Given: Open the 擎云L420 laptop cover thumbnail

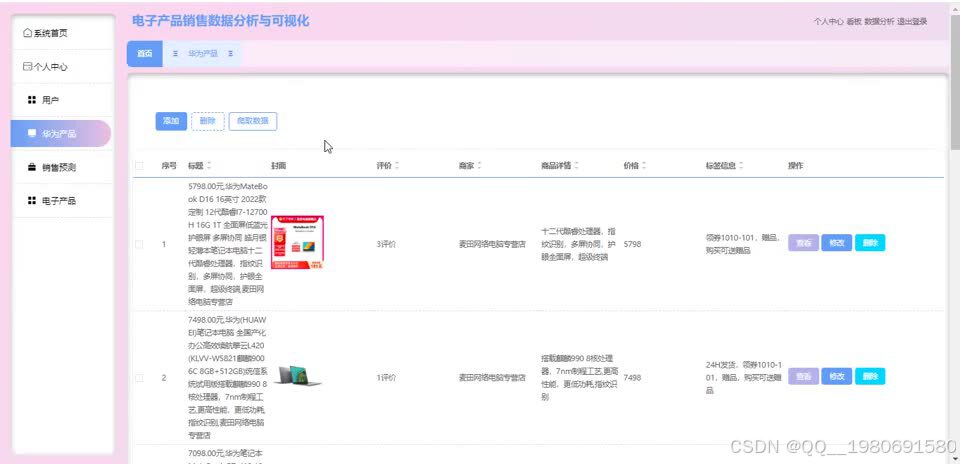Looking at the screenshot, I should pyautogui.click(x=298, y=375).
